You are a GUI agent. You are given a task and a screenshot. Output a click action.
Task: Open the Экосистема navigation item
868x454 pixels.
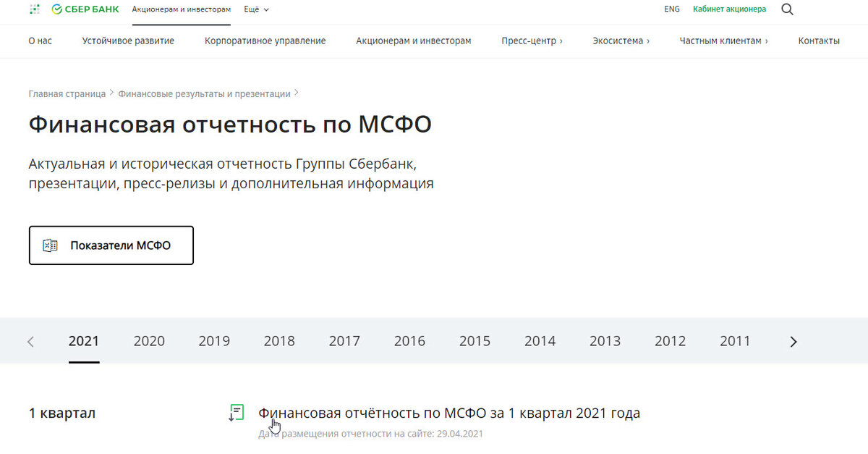[x=620, y=41]
